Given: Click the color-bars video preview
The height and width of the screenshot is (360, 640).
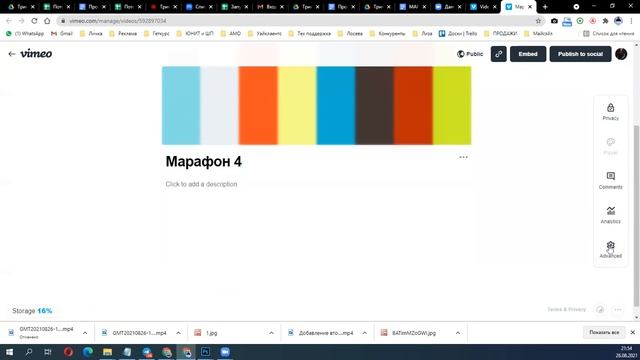Looking at the screenshot, I should pyautogui.click(x=316, y=105).
